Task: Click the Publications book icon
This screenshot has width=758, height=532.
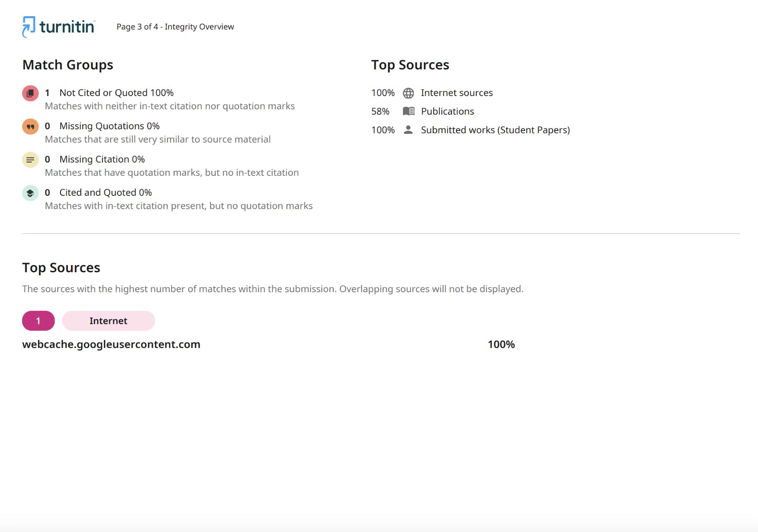Action: [409, 111]
